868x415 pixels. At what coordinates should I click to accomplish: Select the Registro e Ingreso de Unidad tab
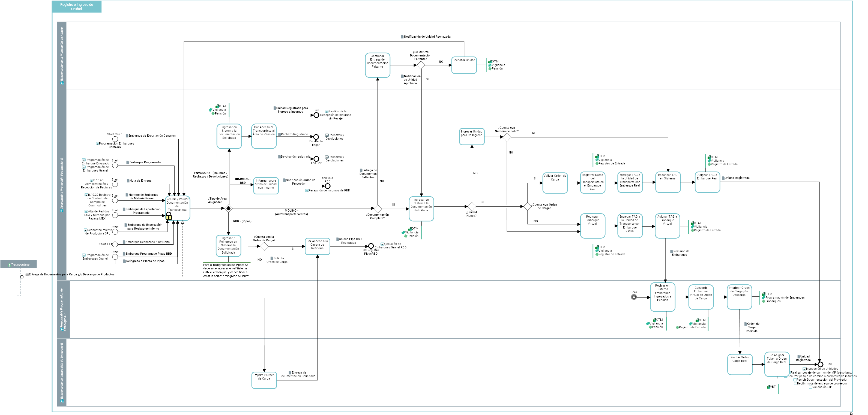(76, 7)
